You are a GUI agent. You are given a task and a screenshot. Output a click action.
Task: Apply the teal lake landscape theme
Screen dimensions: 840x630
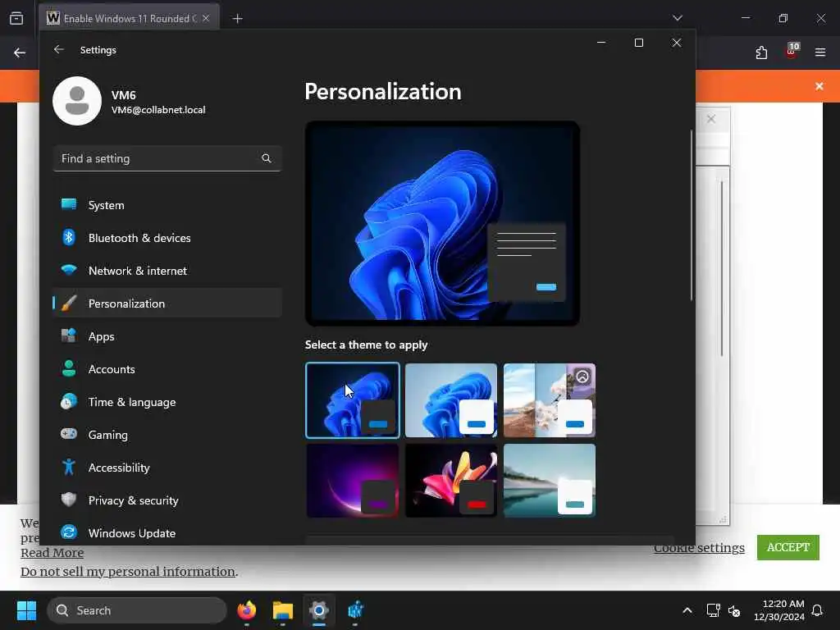point(550,481)
